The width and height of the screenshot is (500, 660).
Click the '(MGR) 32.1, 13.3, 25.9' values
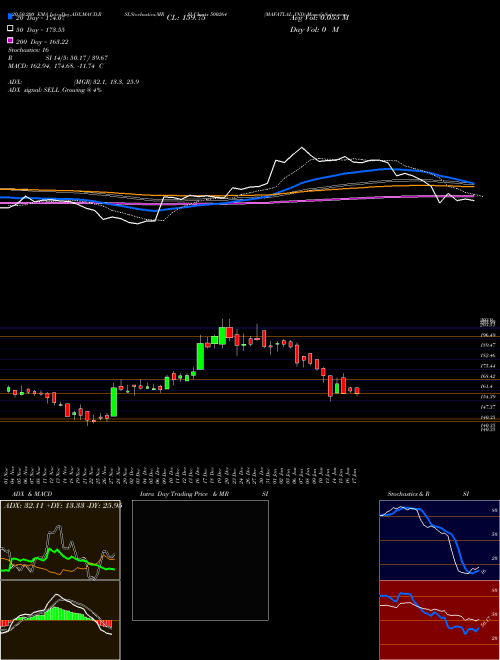point(106,82)
